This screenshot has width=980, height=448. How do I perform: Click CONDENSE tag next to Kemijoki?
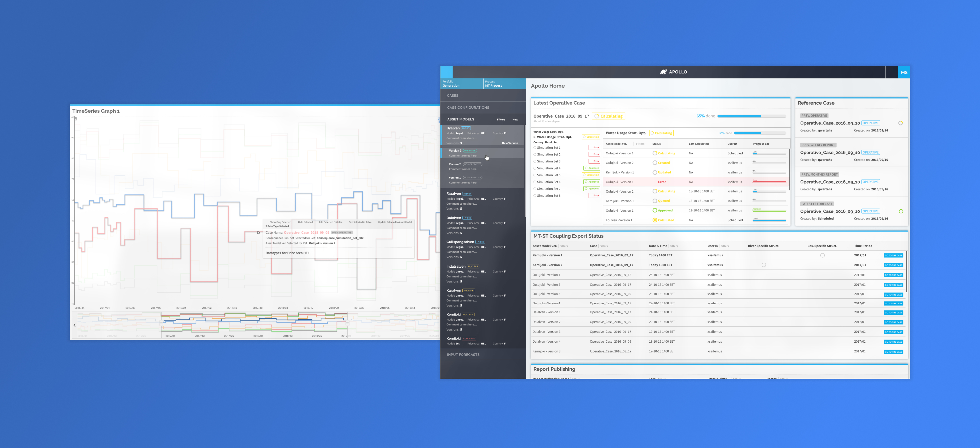[x=469, y=339]
